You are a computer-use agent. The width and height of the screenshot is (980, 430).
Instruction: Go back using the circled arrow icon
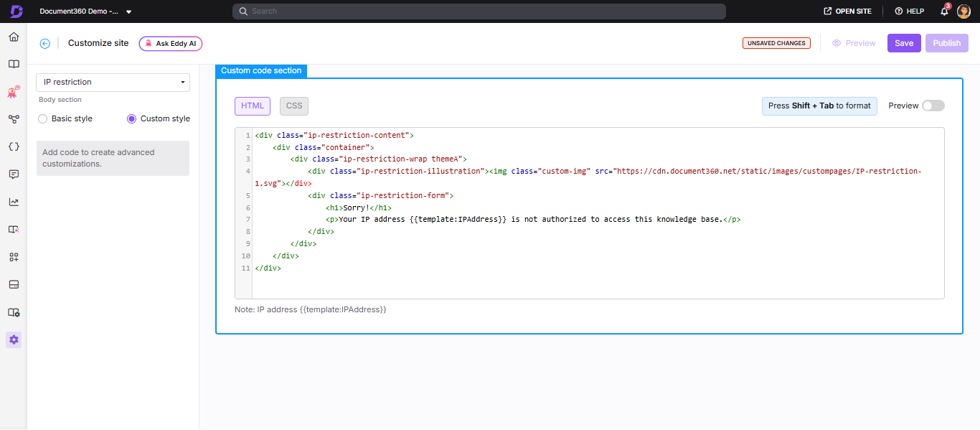click(x=45, y=43)
